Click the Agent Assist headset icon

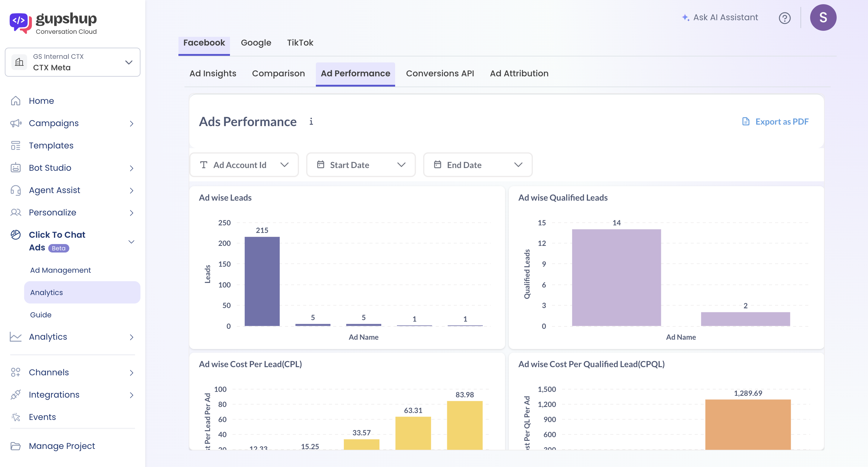point(15,190)
